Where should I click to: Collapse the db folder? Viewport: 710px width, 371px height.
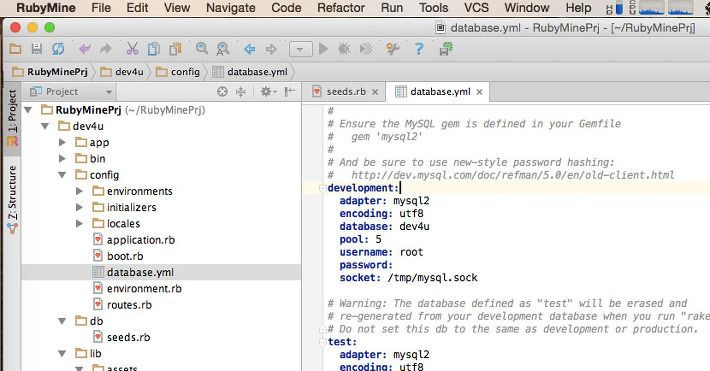[x=62, y=321]
